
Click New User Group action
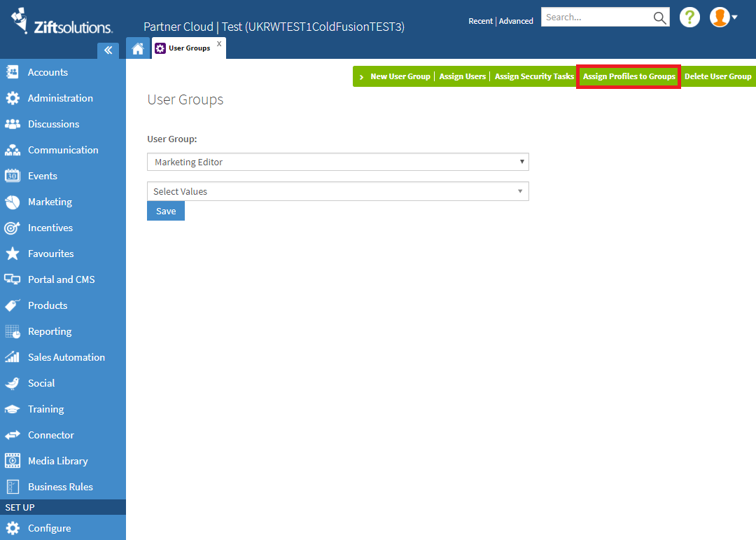(x=400, y=77)
